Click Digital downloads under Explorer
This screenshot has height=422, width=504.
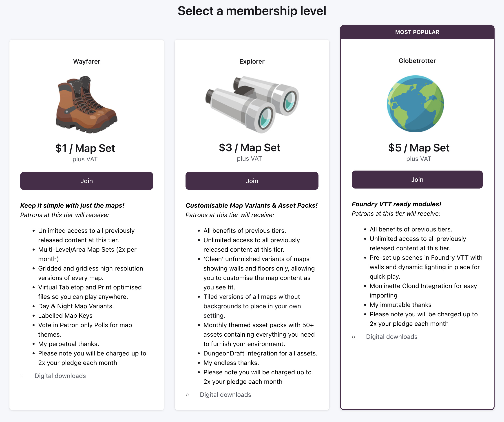click(x=225, y=395)
